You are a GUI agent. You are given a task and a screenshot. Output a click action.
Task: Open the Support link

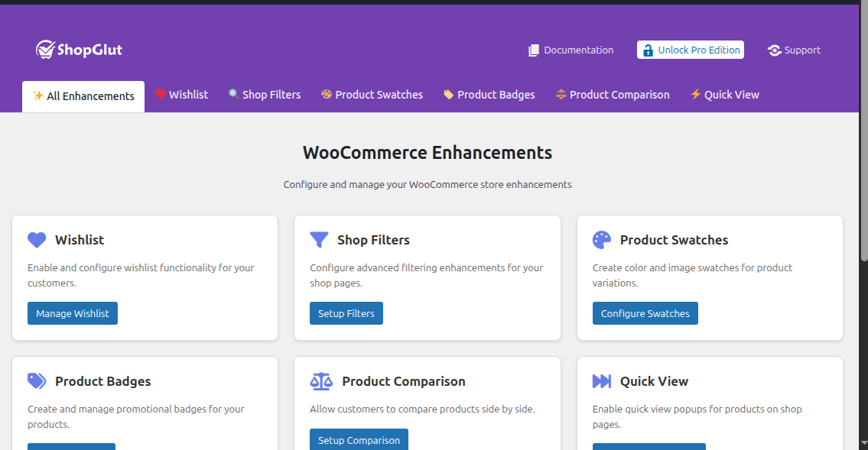794,50
